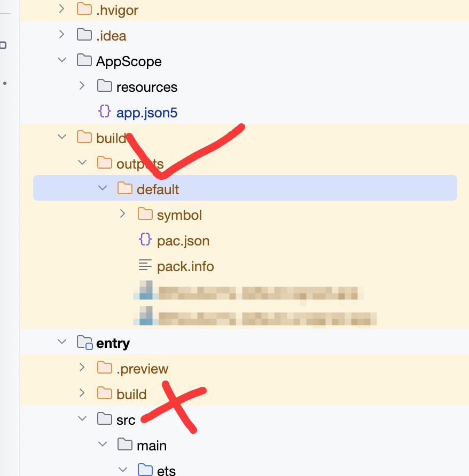Collapse the outputs folder
The image size is (469, 476).
(82, 163)
